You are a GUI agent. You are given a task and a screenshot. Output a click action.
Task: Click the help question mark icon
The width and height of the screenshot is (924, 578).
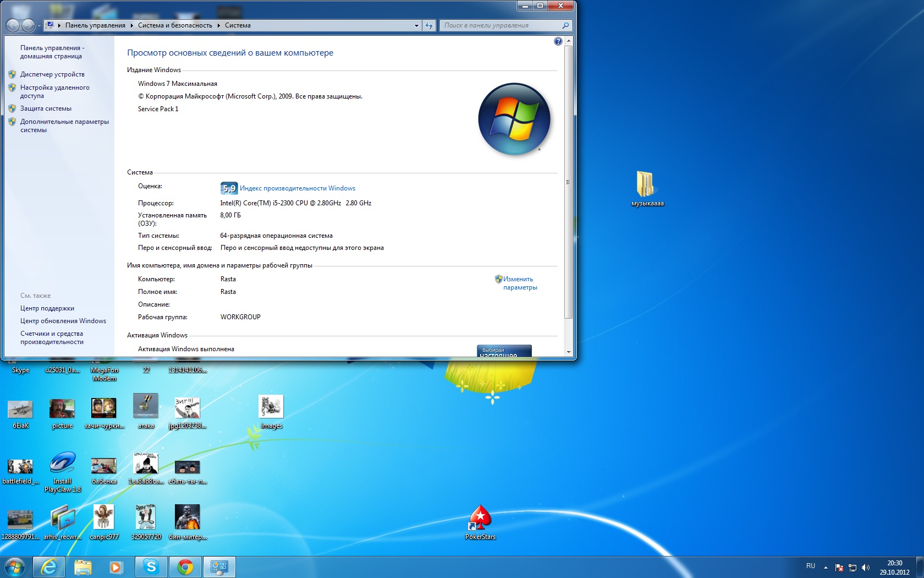coord(558,41)
